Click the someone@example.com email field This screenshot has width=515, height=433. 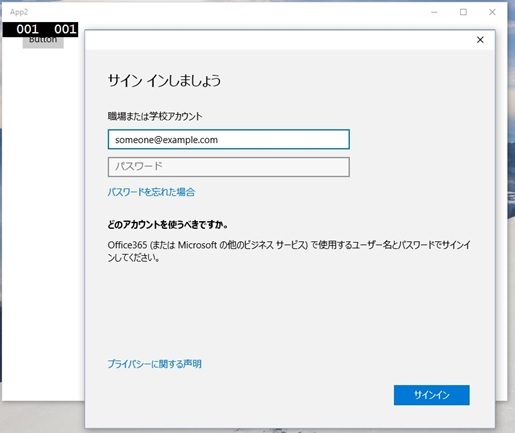[x=229, y=139]
